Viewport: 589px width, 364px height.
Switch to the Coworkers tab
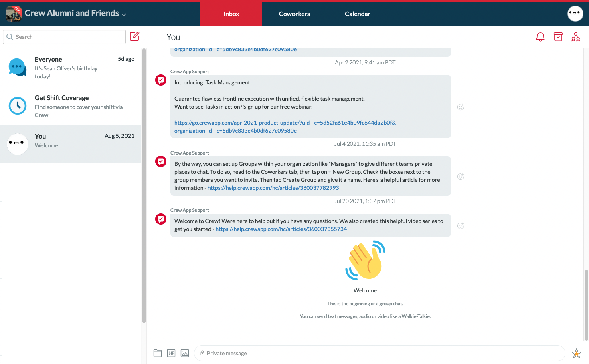tap(294, 13)
